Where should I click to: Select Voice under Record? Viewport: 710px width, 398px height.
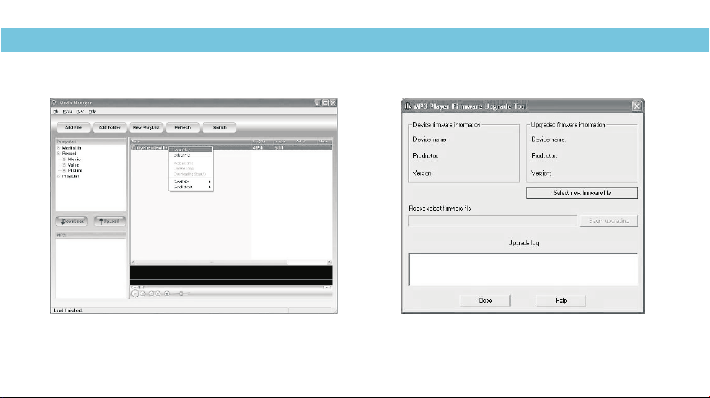point(73,165)
